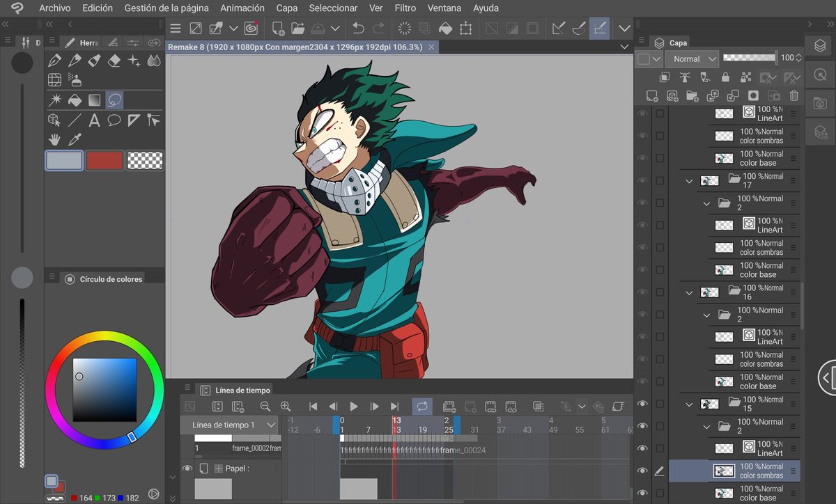Screen dimensions: 836x504
Task: Toggle visibility of folder 15 layer
Action: pos(642,404)
